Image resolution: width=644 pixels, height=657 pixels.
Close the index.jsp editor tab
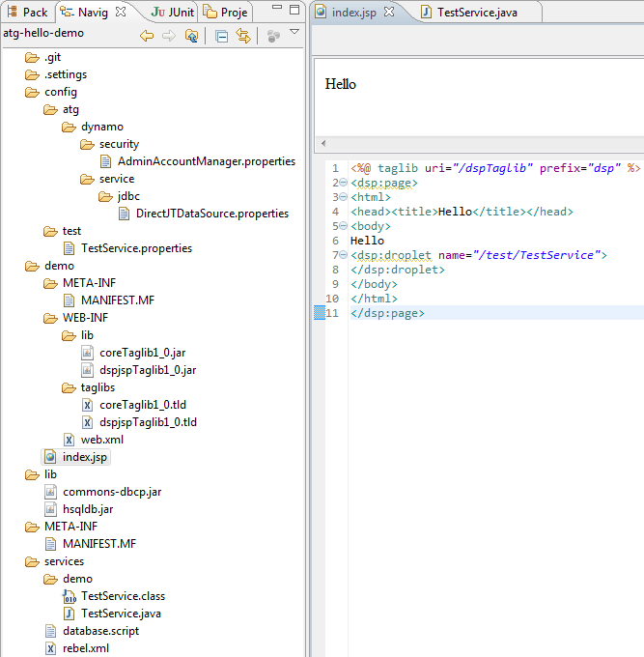[389, 12]
